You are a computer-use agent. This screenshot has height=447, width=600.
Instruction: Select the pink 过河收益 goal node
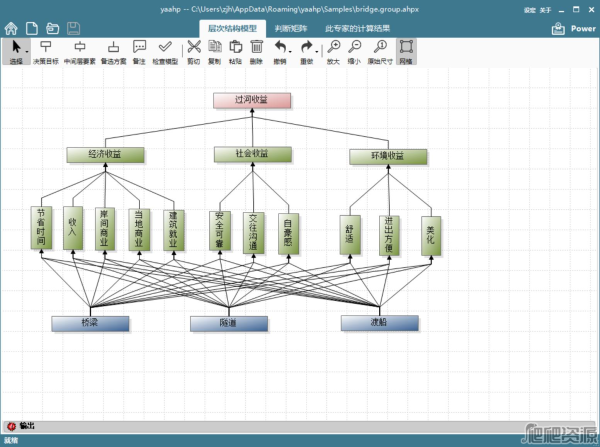coord(252,100)
